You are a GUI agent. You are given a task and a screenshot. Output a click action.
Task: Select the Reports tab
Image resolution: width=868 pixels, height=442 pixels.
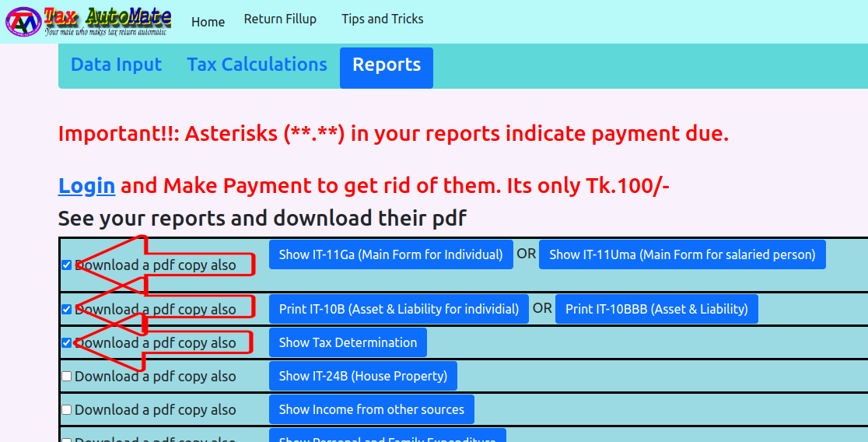pyautogui.click(x=386, y=65)
